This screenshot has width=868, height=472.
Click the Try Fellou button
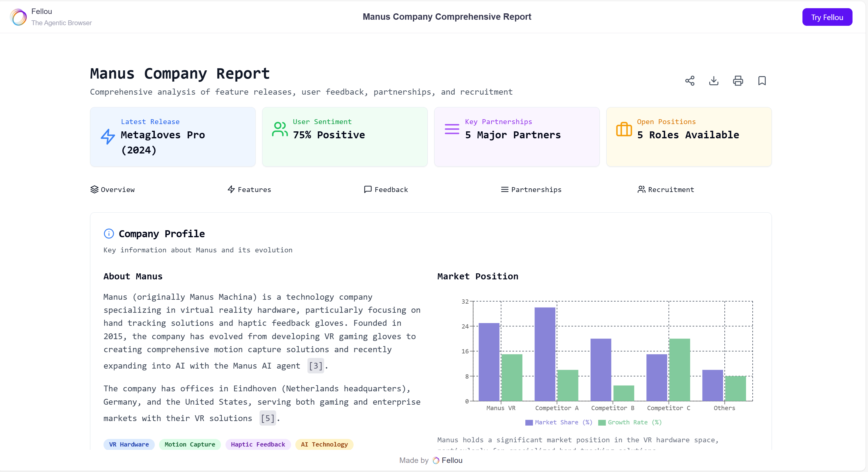coord(827,17)
